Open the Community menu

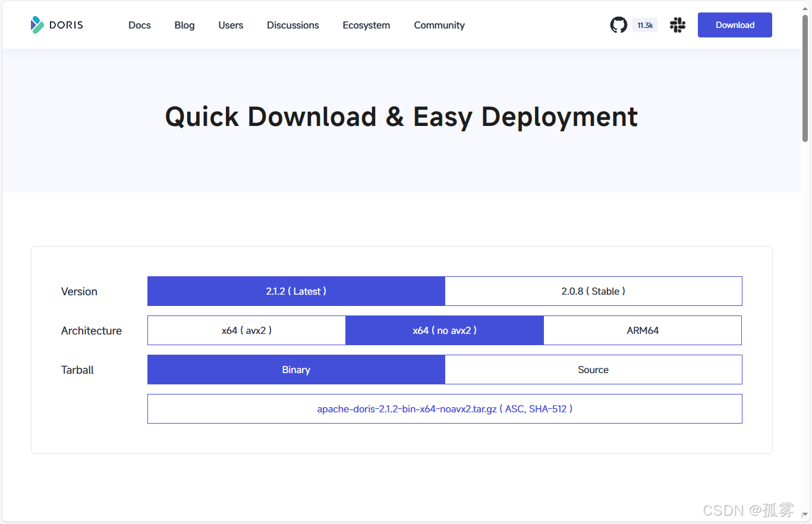coord(439,25)
